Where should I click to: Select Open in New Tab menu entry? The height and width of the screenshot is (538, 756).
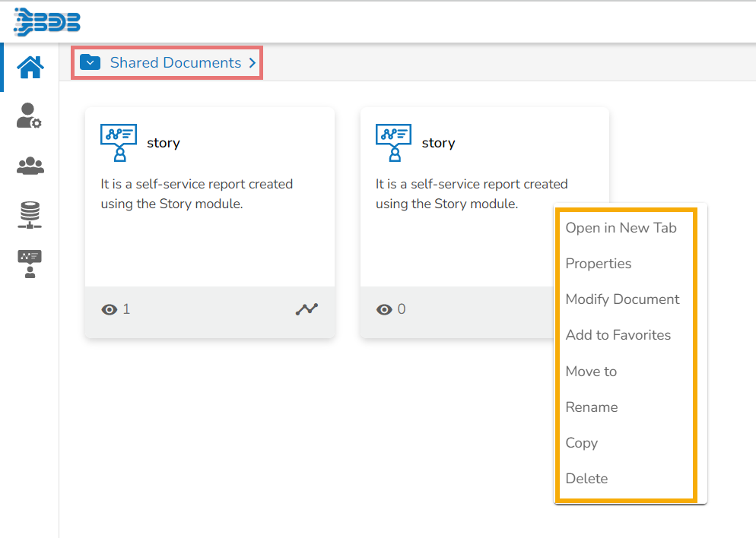click(x=621, y=228)
